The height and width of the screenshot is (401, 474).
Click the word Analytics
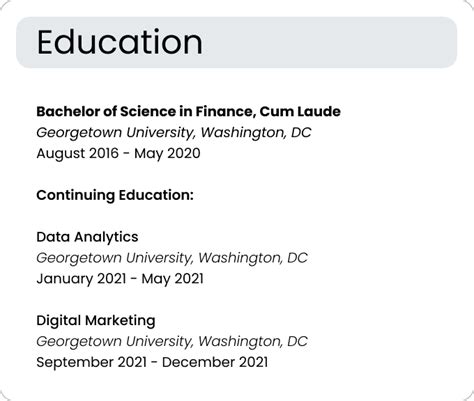tap(106, 237)
